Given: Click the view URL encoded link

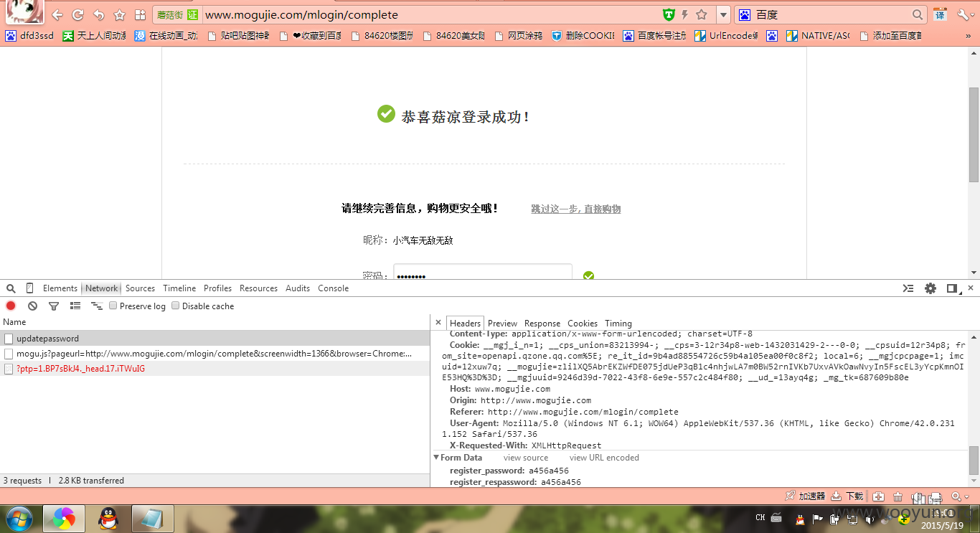Looking at the screenshot, I should coord(604,458).
